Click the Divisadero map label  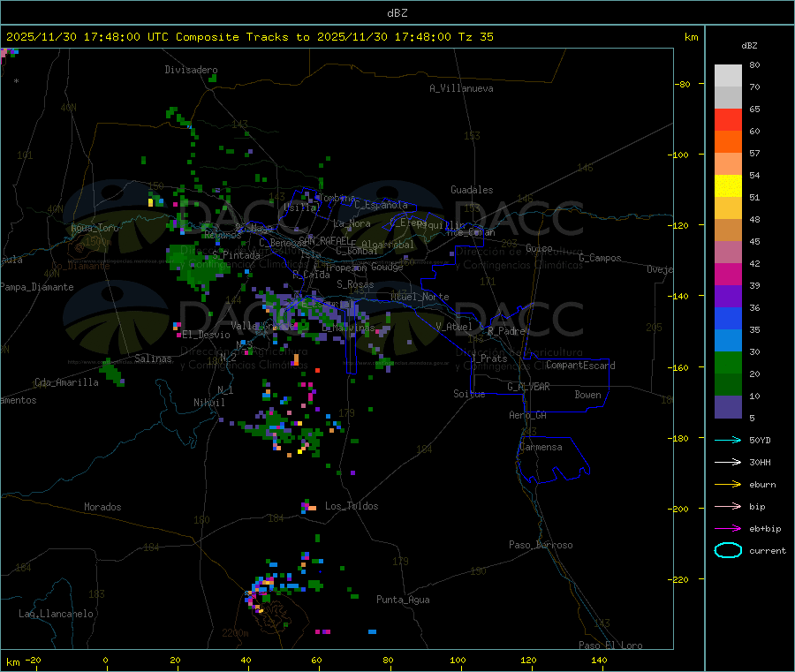click(191, 70)
